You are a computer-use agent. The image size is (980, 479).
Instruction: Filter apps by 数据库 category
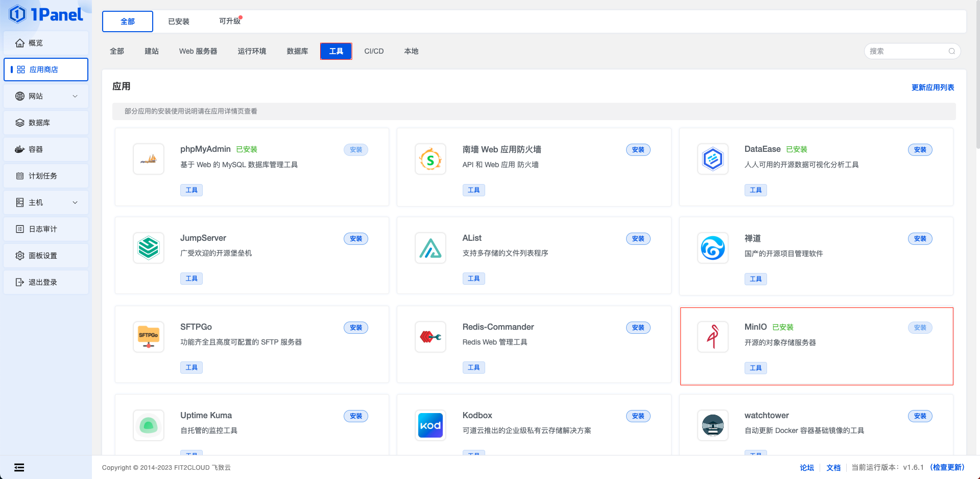point(297,51)
